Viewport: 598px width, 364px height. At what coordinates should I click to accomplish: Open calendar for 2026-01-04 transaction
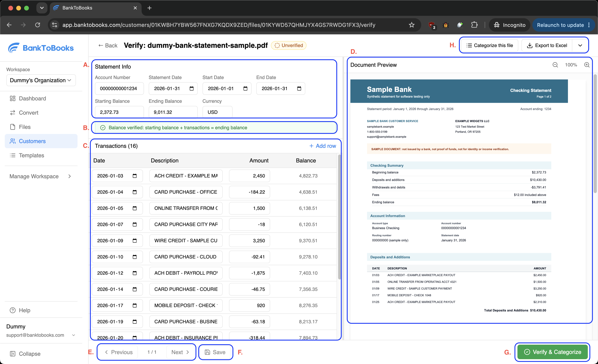(x=135, y=192)
